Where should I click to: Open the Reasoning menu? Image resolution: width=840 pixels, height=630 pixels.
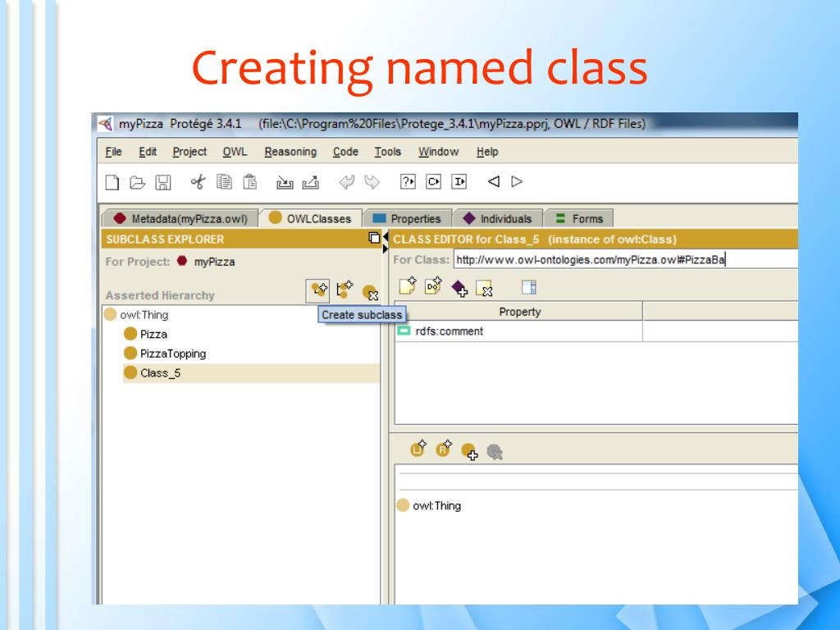click(290, 152)
